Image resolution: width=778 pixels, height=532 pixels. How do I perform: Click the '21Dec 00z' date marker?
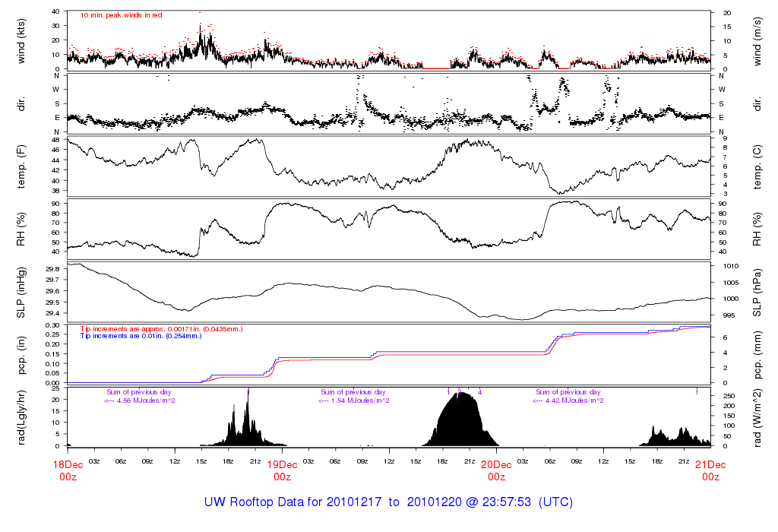click(x=710, y=470)
